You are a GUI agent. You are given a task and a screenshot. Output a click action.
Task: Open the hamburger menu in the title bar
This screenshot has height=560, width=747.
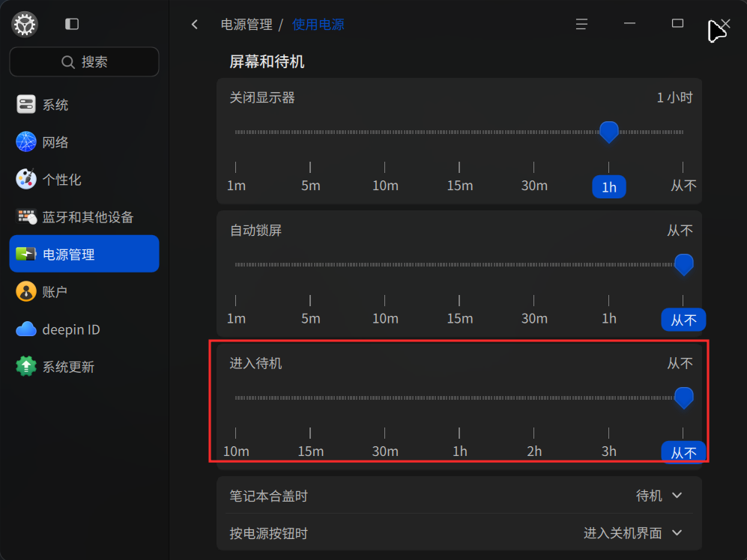[x=581, y=24]
